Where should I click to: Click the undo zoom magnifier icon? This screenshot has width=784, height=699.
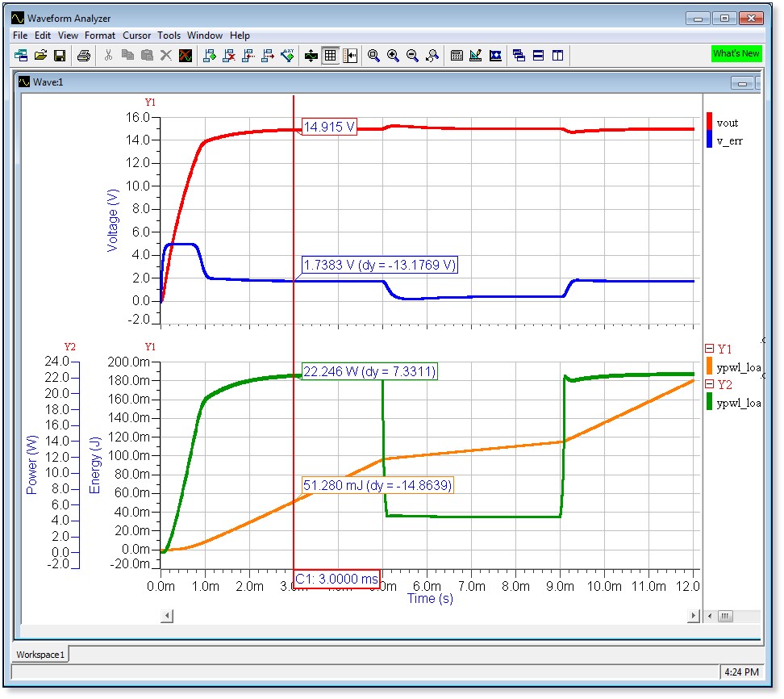click(432, 56)
